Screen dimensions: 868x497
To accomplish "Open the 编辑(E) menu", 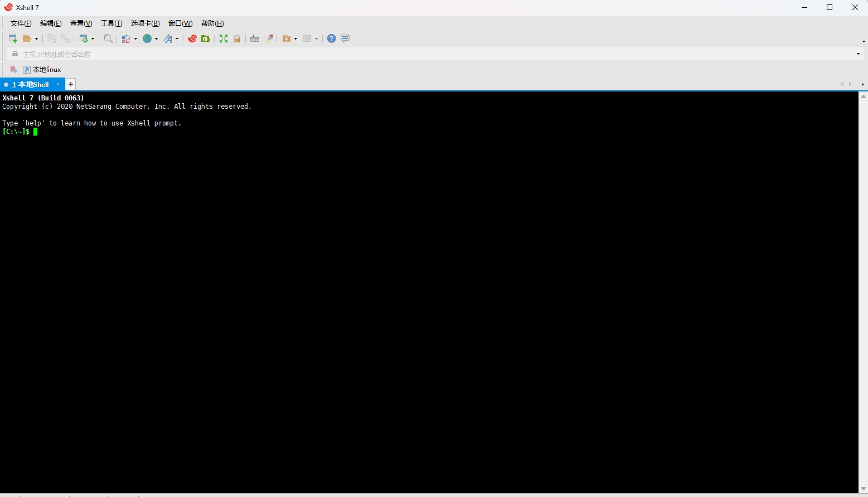I will 51,23.
